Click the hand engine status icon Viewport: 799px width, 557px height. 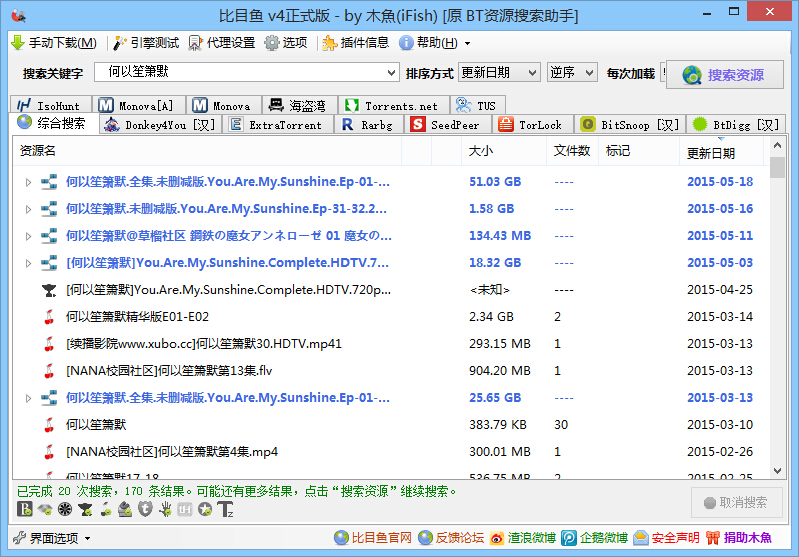tap(165, 509)
